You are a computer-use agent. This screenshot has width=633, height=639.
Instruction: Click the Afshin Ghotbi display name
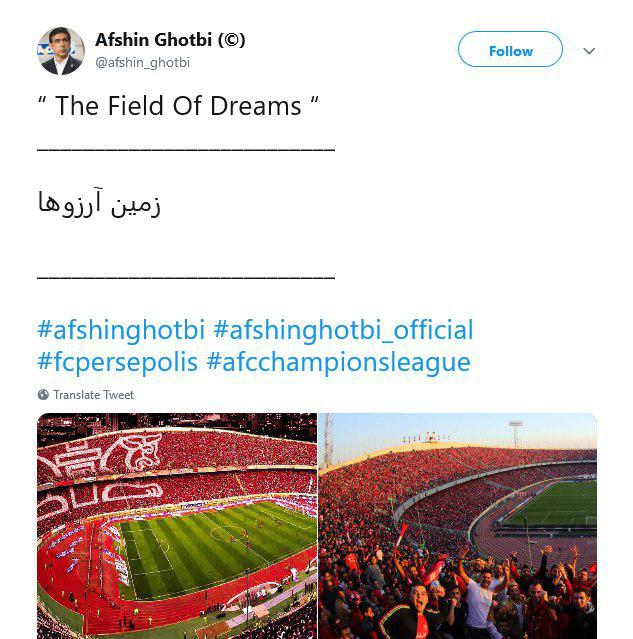(x=153, y=40)
